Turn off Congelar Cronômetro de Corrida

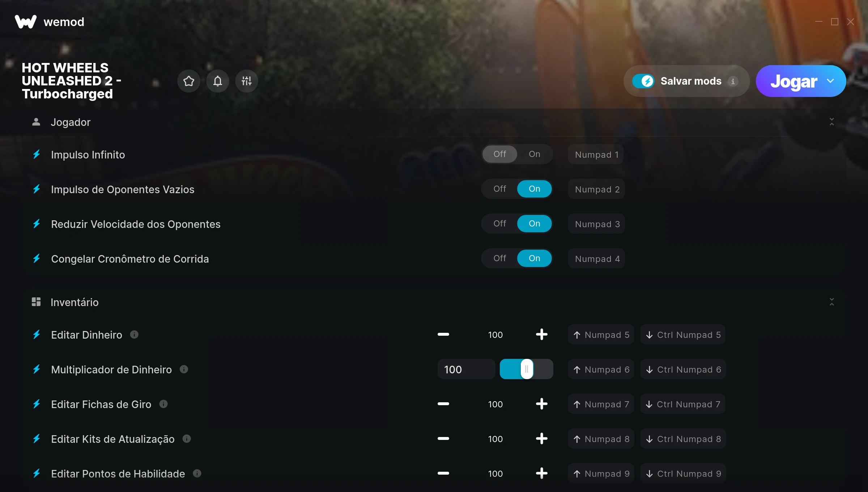[x=500, y=258]
